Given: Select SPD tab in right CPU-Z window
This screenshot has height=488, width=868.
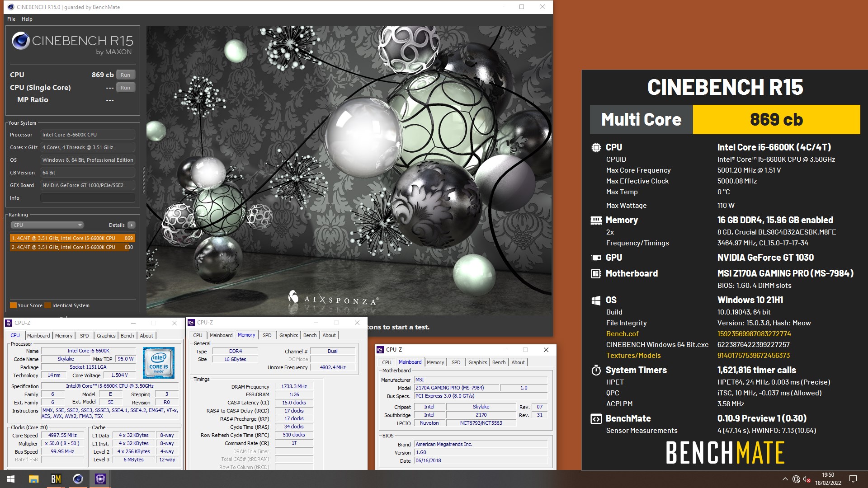Looking at the screenshot, I should [x=456, y=362].
